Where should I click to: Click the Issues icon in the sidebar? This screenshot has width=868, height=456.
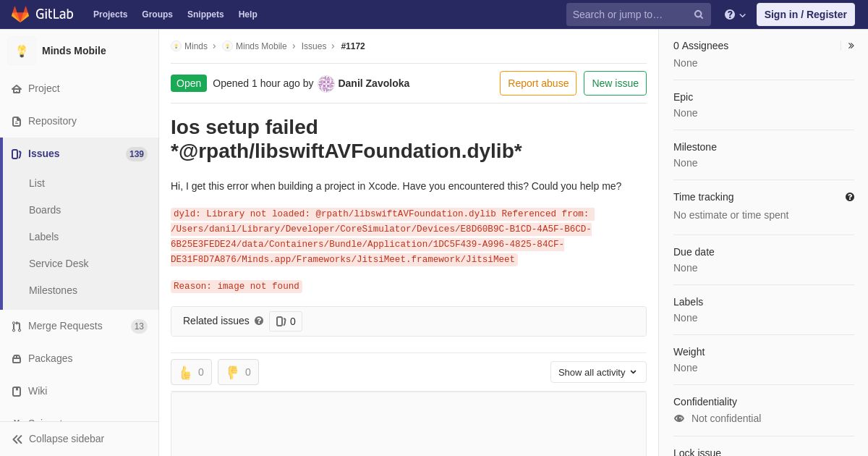point(17,154)
